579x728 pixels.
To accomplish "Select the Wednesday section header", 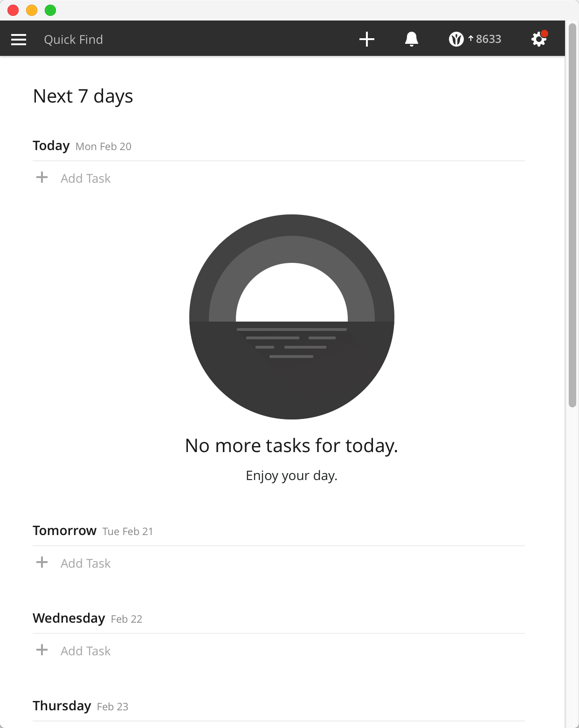I will click(69, 618).
